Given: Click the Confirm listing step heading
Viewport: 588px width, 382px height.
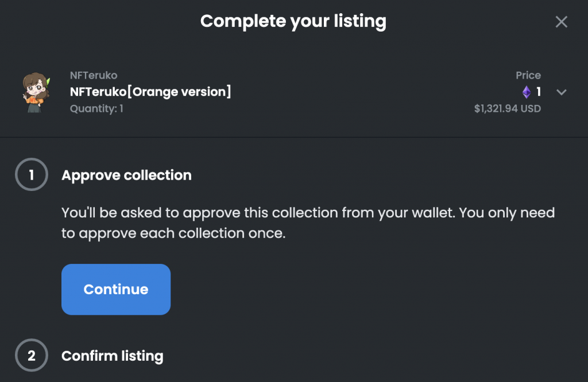Looking at the screenshot, I should (112, 356).
